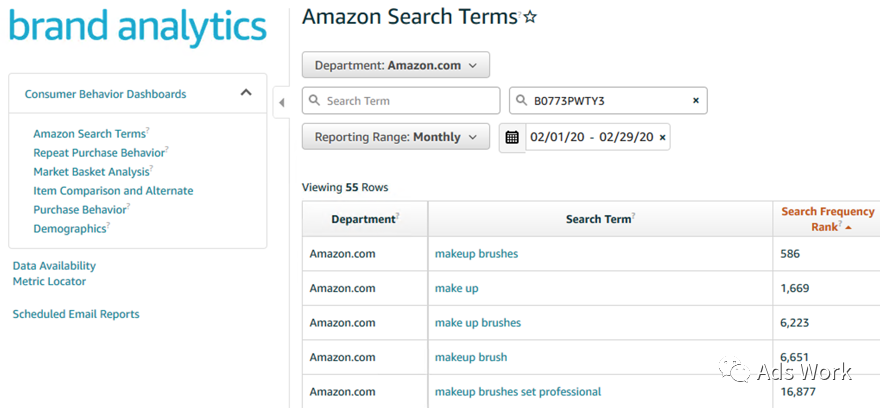Viewport: 880px width, 408px height.
Task: Collapse the left sidebar panel arrow
Action: pyautogui.click(x=281, y=101)
